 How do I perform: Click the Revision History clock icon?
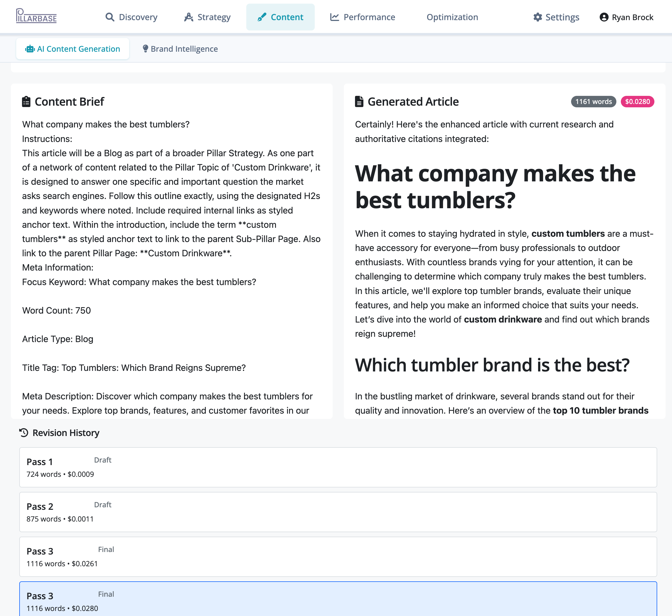(24, 433)
